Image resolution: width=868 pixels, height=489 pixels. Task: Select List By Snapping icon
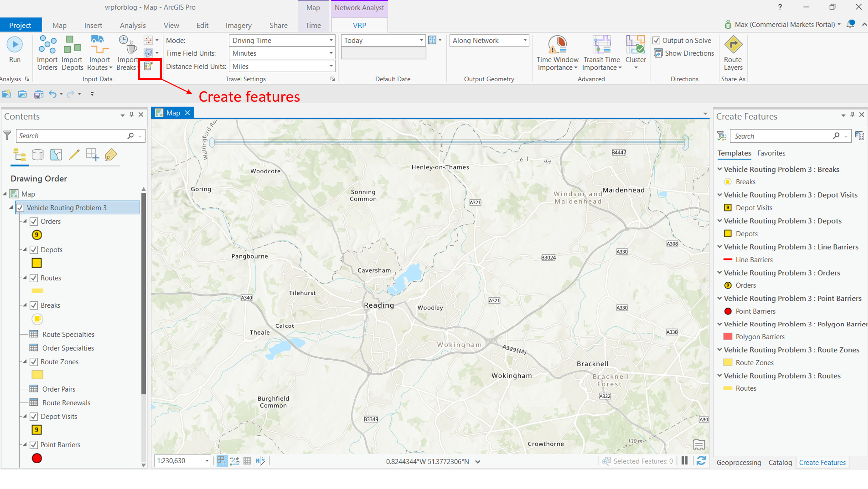(x=92, y=155)
